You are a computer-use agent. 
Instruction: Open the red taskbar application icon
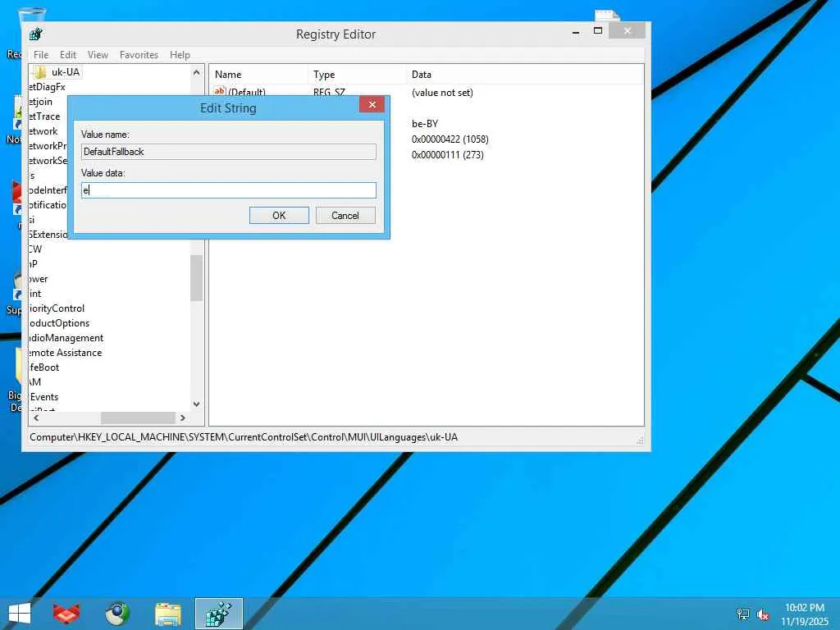[66, 614]
